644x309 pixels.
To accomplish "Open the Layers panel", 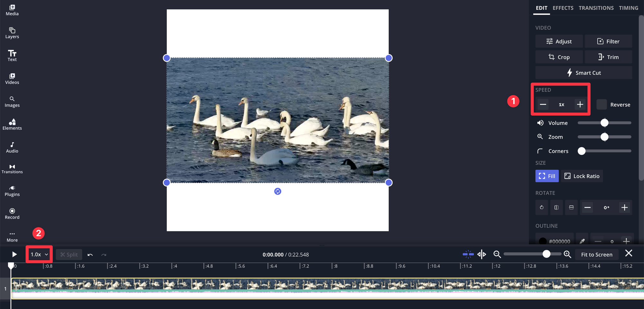I will [x=12, y=33].
